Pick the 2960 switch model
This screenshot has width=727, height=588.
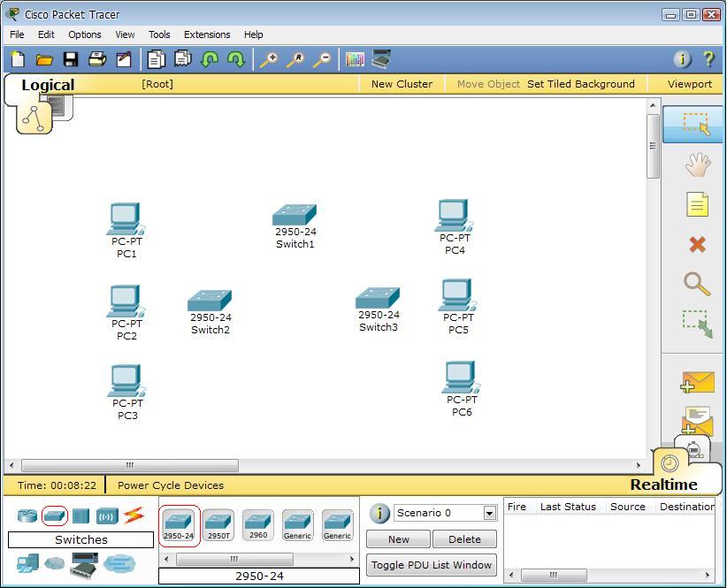(258, 525)
